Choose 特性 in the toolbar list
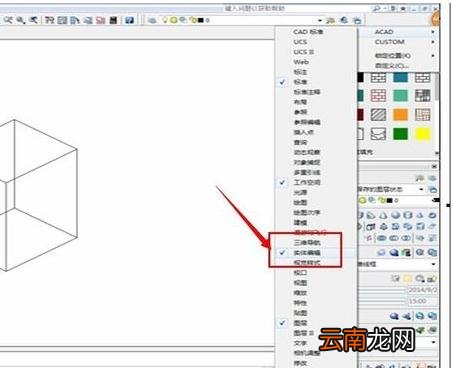The width and height of the screenshot is (452, 368). (x=315, y=303)
